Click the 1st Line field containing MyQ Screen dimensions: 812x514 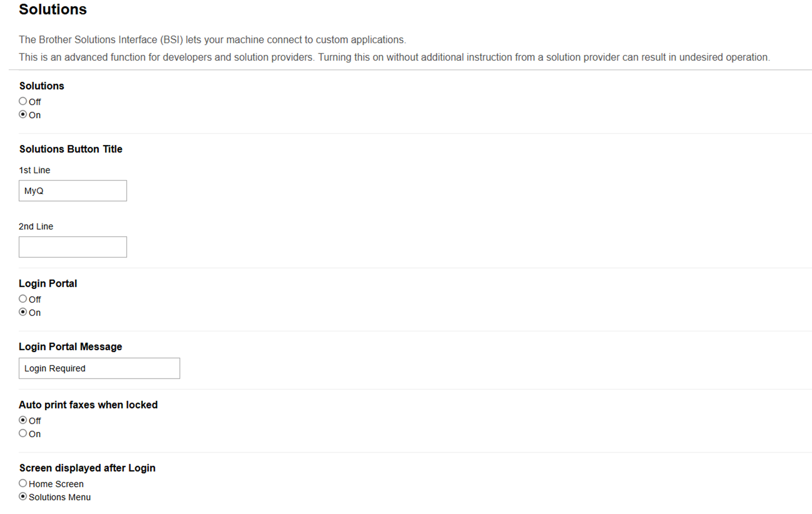72,191
